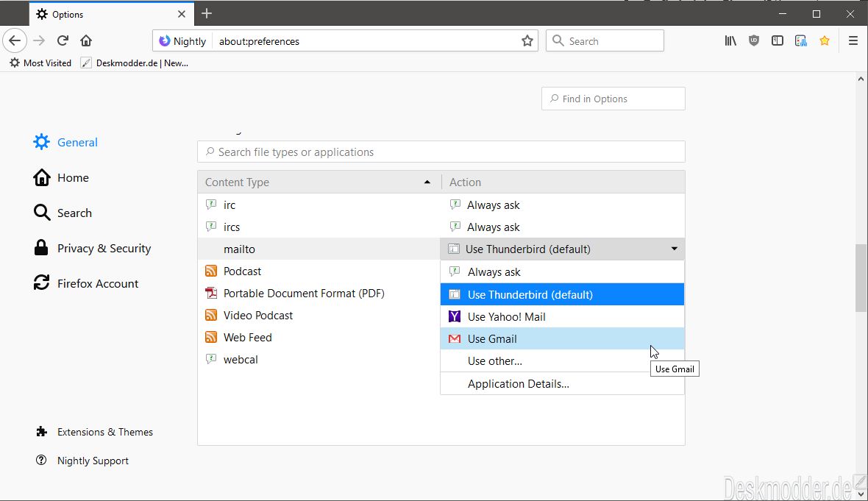This screenshot has width=868, height=501.
Task: Select the Video Podcast row
Action: [319, 316]
